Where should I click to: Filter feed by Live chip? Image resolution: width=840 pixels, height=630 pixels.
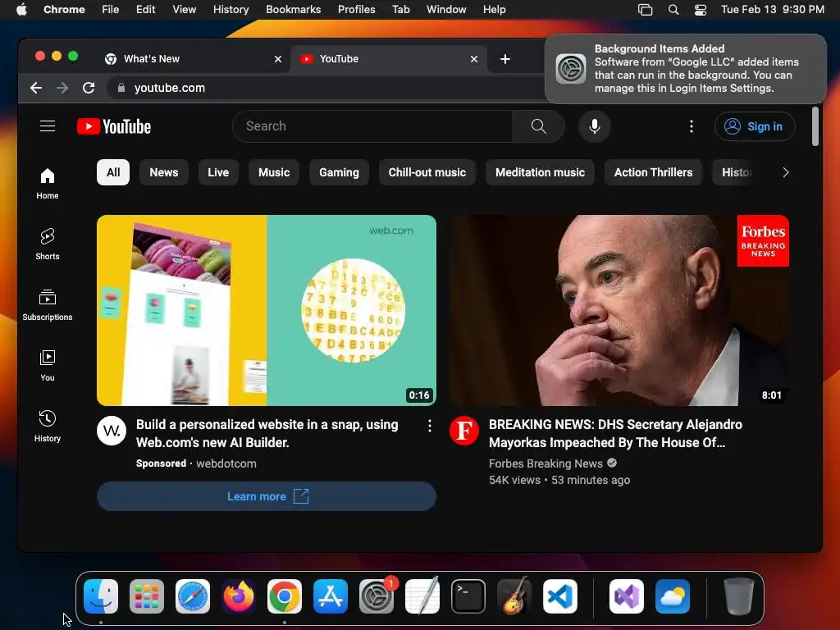point(218,172)
